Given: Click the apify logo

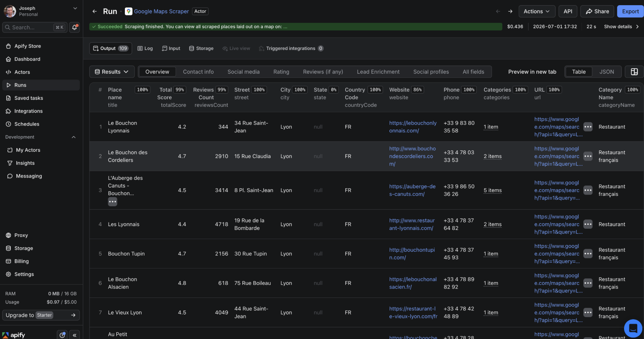Looking at the screenshot, I should (x=14, y=335).
